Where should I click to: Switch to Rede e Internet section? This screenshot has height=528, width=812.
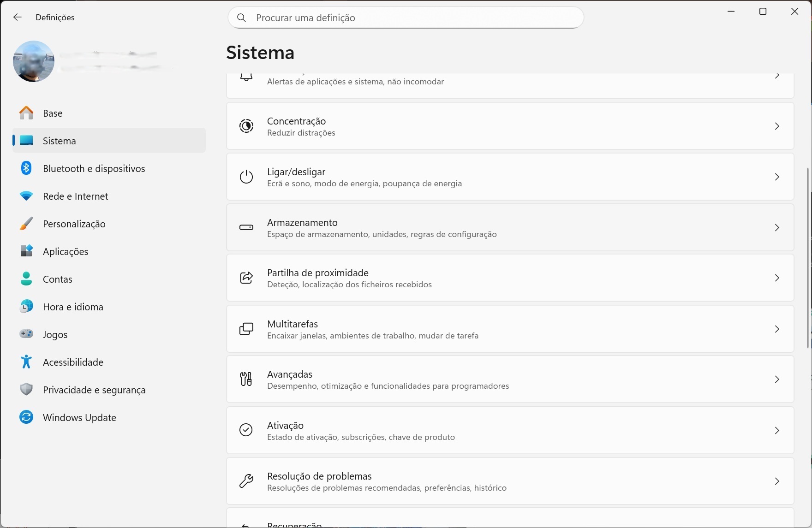pyautogui.click(x=75, y=196)
